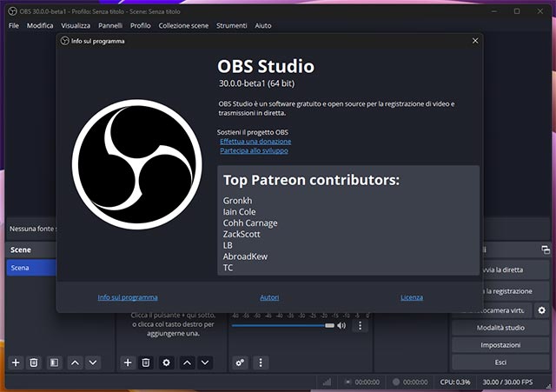Add a new source with the plus icon

click(128, 362)
